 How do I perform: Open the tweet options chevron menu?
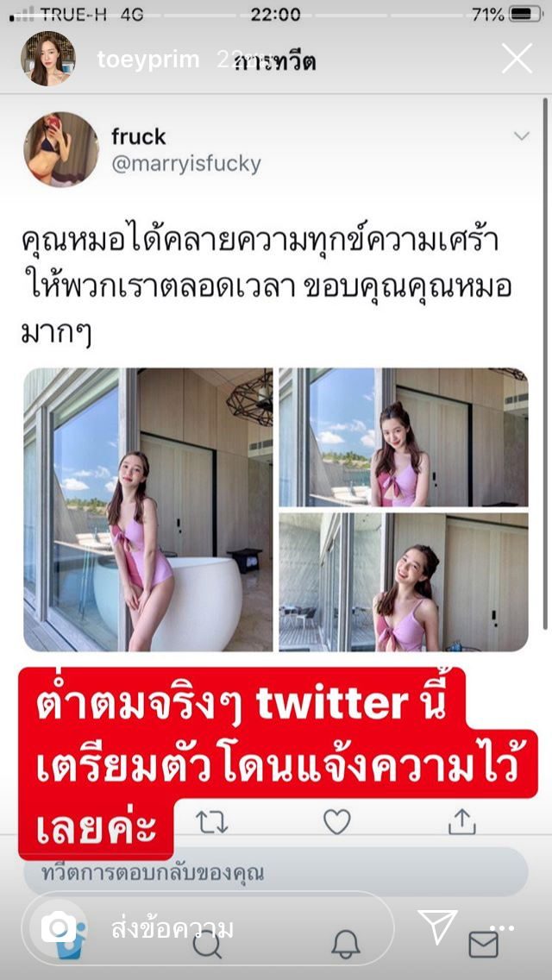[521, 135]
